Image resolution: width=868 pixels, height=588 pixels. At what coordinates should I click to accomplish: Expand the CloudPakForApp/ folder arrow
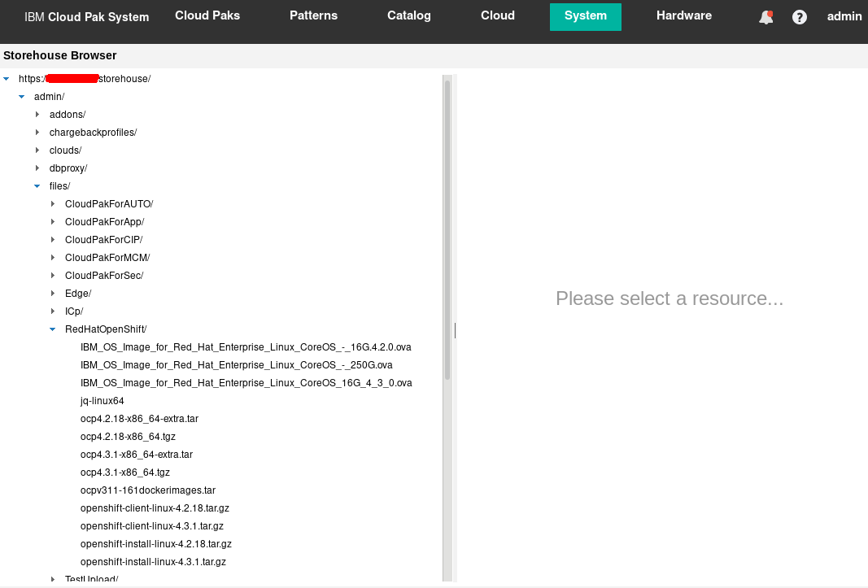click(x=53, y=221)
